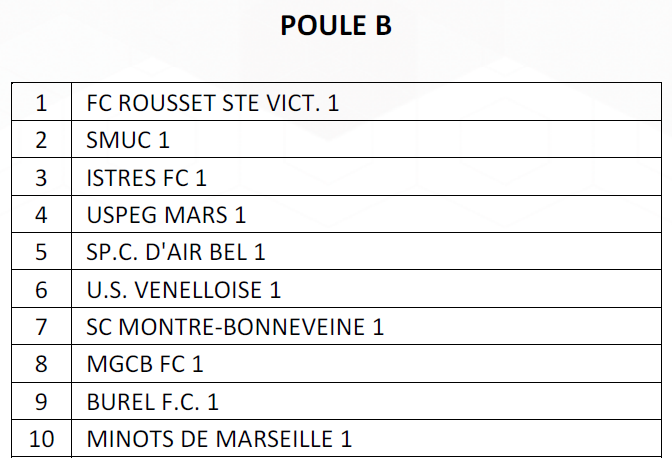Select U.S. VENELLOISE 1 team name
This screenshot has width=672, height=468.
click(183, 289)
